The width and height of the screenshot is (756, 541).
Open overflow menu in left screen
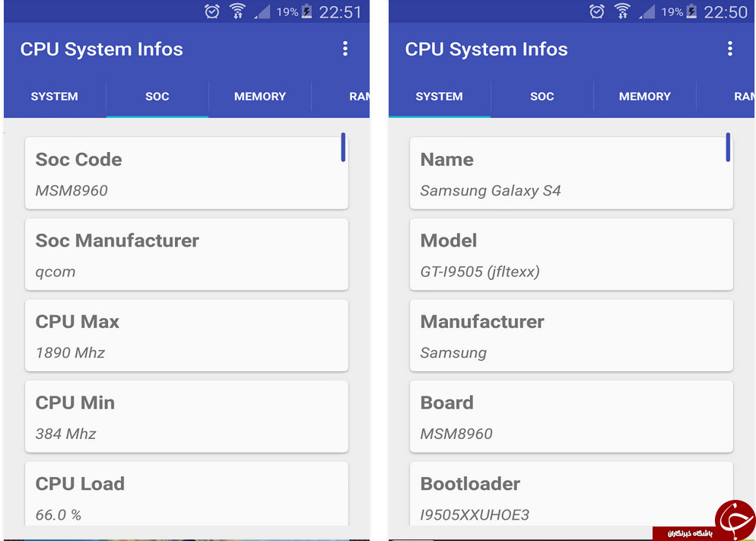coord(345,49)
